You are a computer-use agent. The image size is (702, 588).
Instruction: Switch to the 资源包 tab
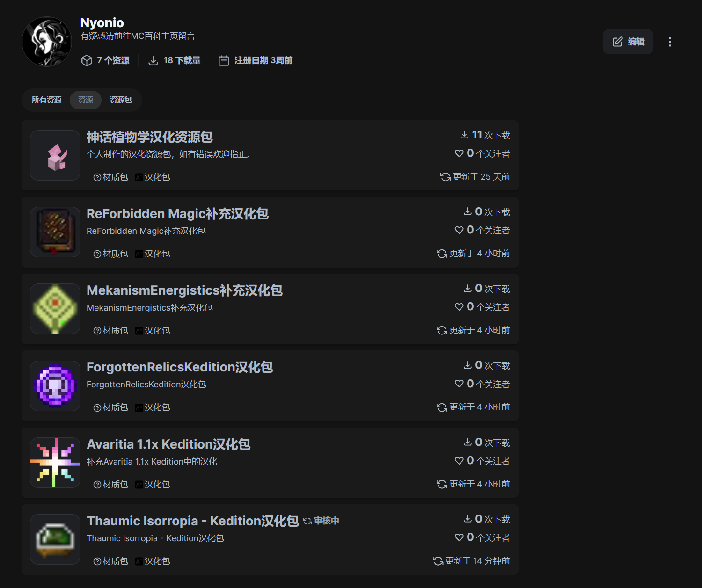tap(121, 100)
